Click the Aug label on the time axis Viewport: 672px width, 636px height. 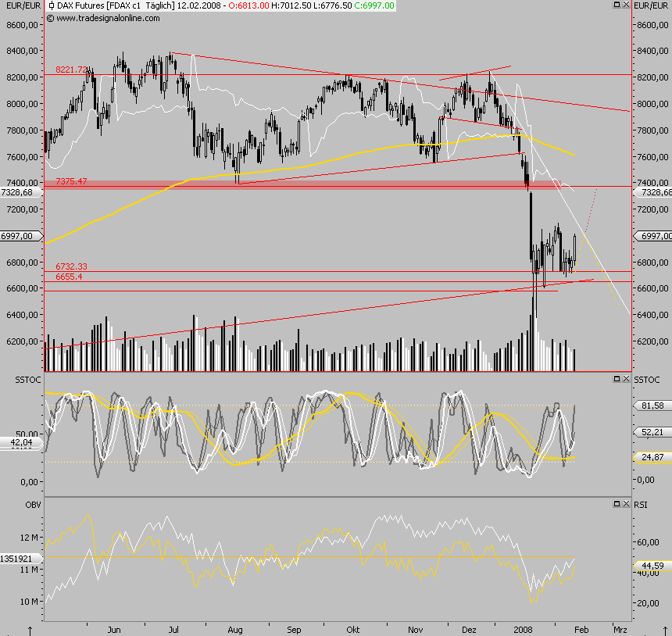point(235,630)
